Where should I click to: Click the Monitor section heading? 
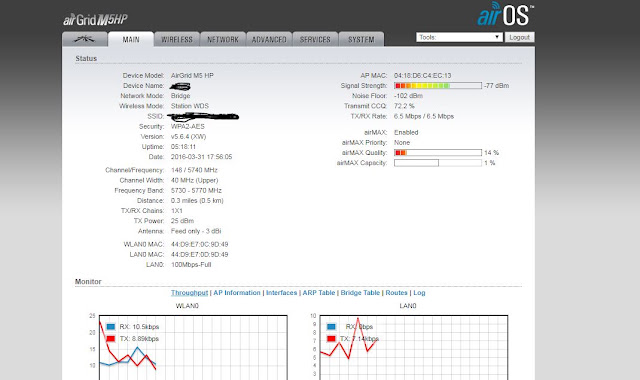88,282
